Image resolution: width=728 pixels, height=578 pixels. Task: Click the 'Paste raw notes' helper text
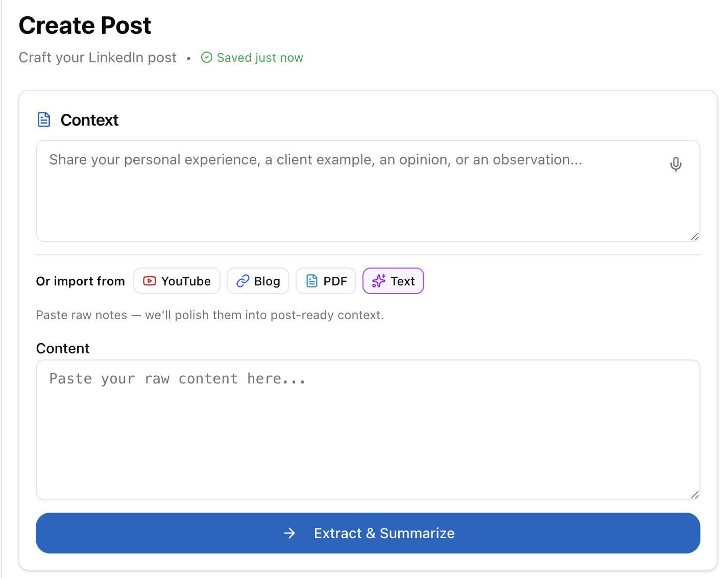click(x=210, y=315)
